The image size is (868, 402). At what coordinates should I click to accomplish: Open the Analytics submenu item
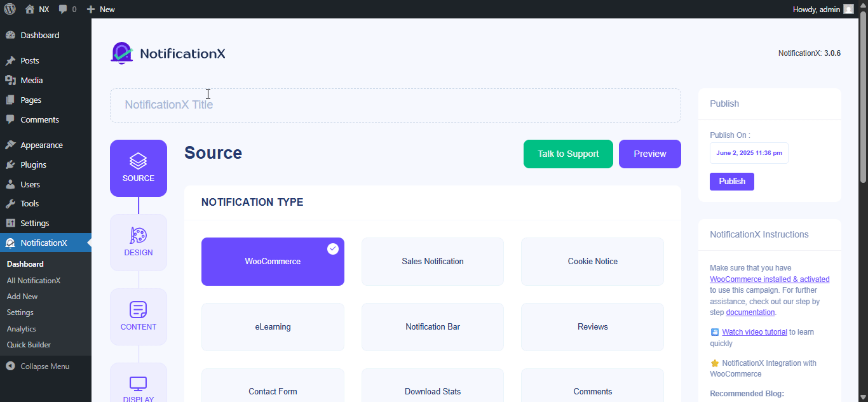click(22, 329)
